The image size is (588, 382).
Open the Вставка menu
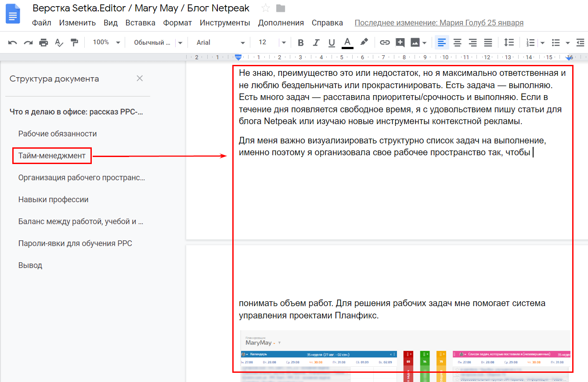click(140, 23)
